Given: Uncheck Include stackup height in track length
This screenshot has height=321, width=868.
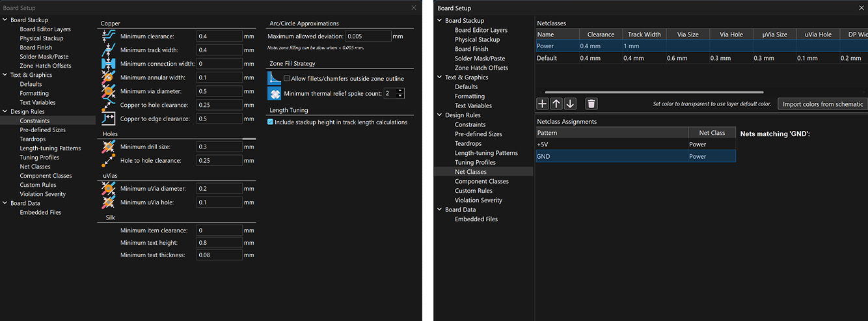Looking at the screenshot, I should click(x=271, y=122).
